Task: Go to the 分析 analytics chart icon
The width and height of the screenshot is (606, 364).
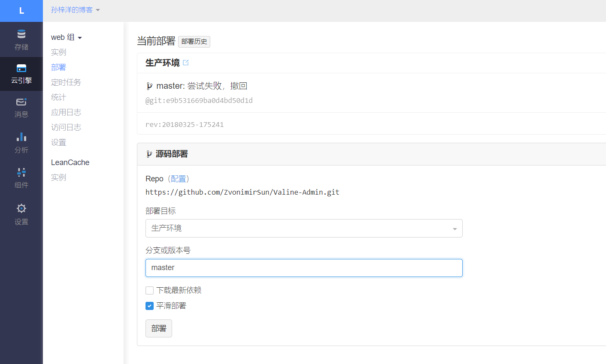Action: (21, 137)
